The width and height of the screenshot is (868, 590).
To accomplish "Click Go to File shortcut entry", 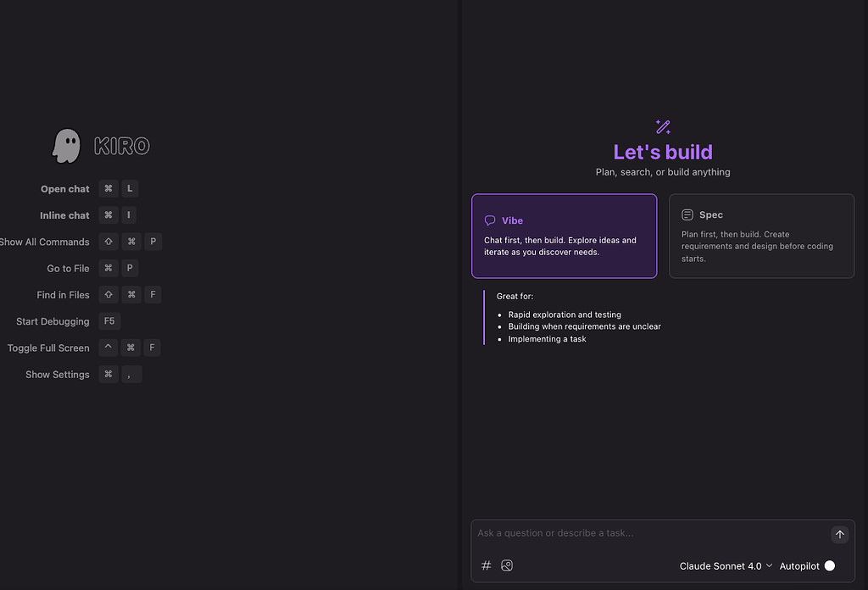I will coord(68,269).
